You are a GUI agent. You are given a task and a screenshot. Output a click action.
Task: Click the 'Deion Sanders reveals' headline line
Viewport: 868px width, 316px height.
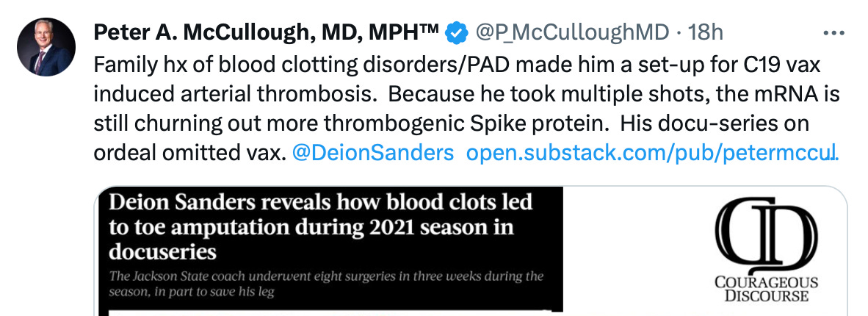point(320,202)
